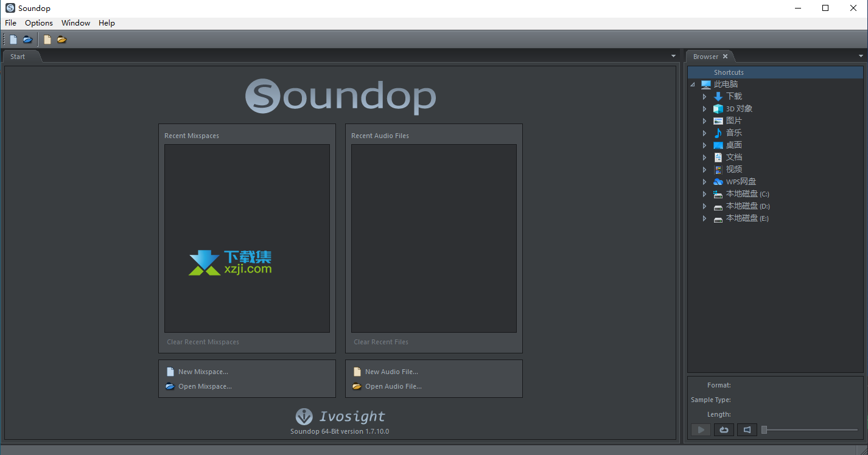This screenshot has width=868, height=455.
Task: Click the New Audio File toolbar icon
Action: (x=47, y=40)
